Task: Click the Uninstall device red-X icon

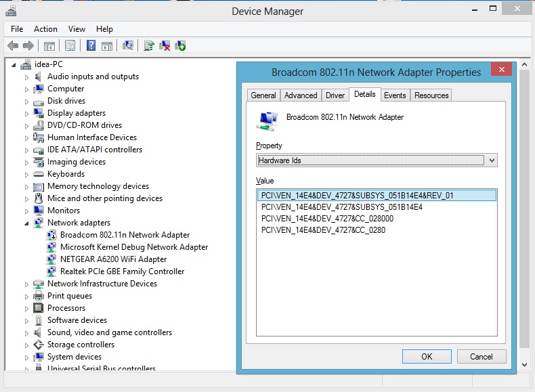Action: click(165, 45)
